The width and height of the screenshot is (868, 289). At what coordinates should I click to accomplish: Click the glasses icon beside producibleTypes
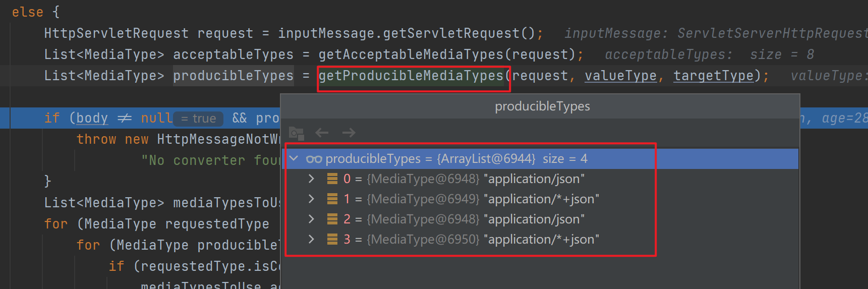click(x=314, y=159)
